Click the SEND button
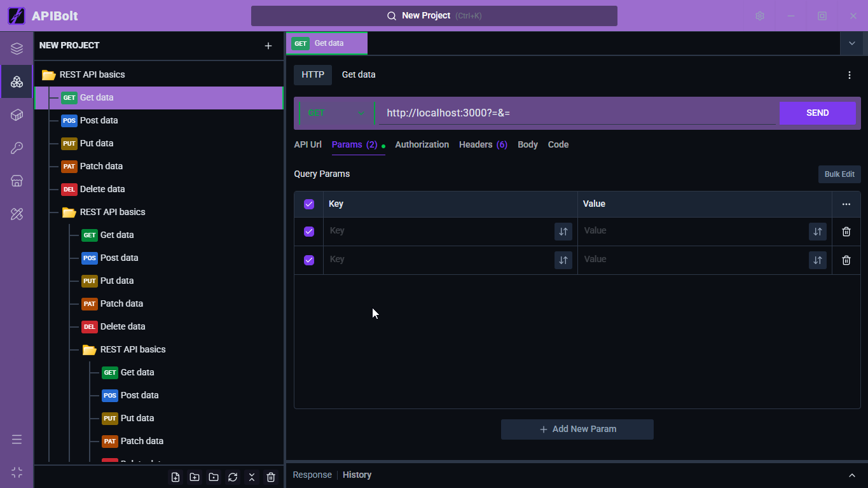This screenshot has width=868, height=488. [817, 113]
